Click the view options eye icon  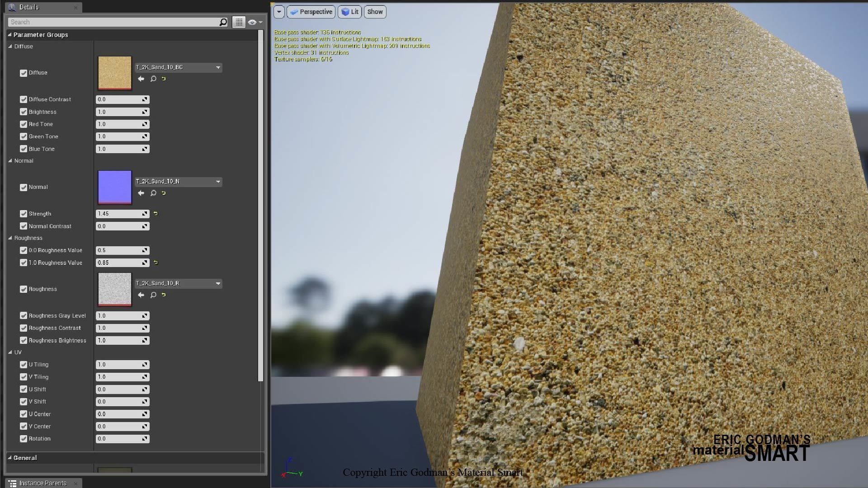coord(251,22)
